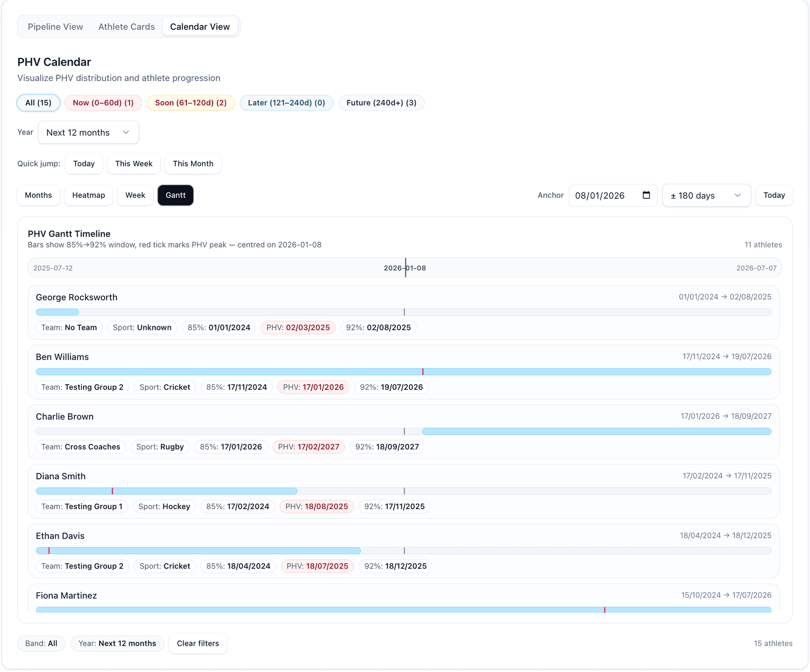The width and height of the screenshot is (810, 672).
Task: Click Clear filters button
Action: [197, 644]
